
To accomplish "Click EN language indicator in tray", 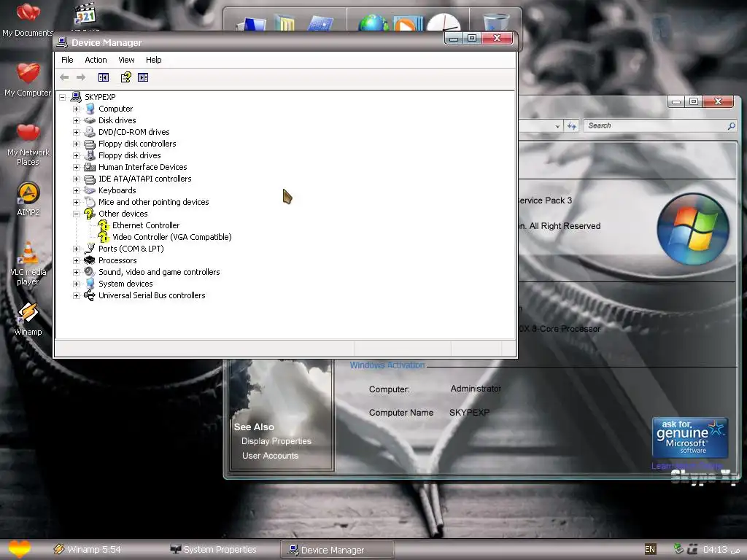I will click(650, 549).
